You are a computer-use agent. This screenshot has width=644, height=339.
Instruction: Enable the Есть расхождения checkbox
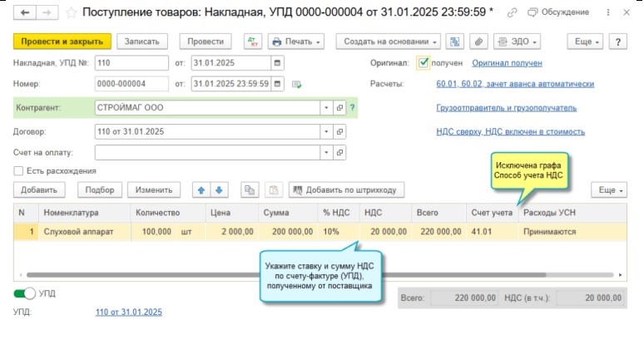[19, 171]
